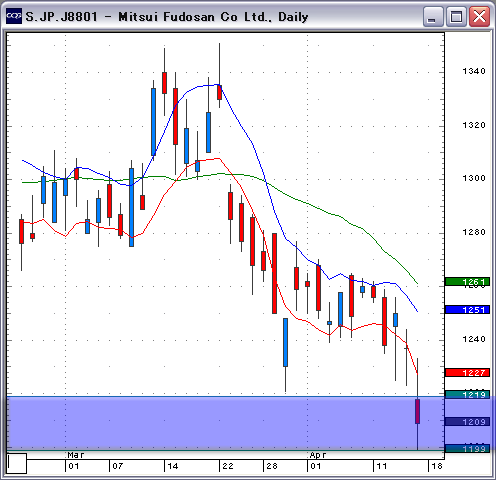Click the last red candlestick in shaded zone
This screenshot has height=480, width=496.
point(417,411)
